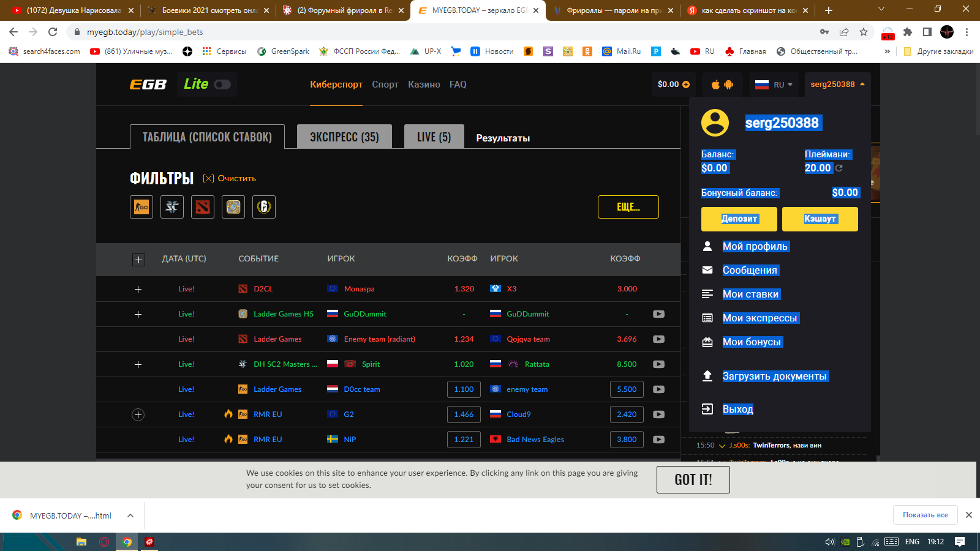
Task: Refresh the play money balance of 20.00
Action: click(x=839, y=168)
